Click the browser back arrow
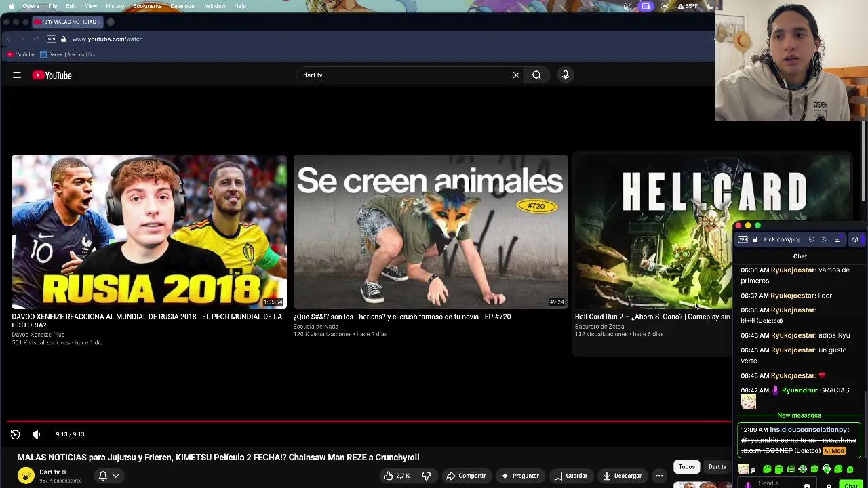The height and width of the screenshot is (488, 868). pyautogui.click(x=8, y=39)
